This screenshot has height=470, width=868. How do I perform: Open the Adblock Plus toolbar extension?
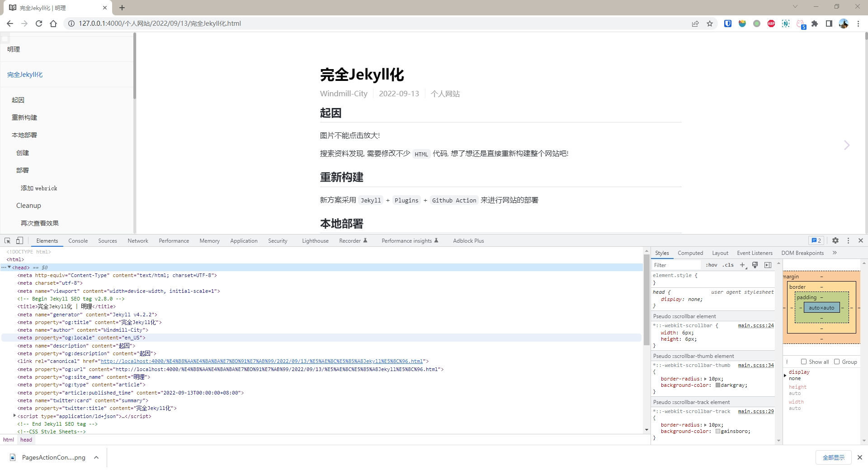coord(771,23)
